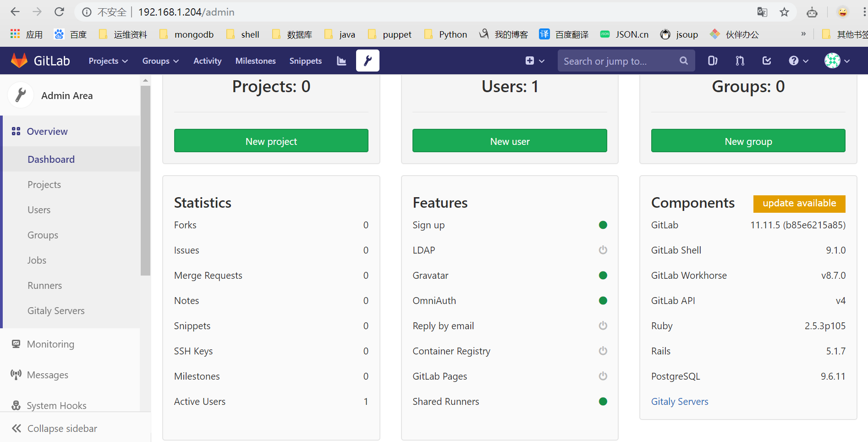Screen dimensions: 868x442
Task: Click the New user button
Action: coord(510,141)
